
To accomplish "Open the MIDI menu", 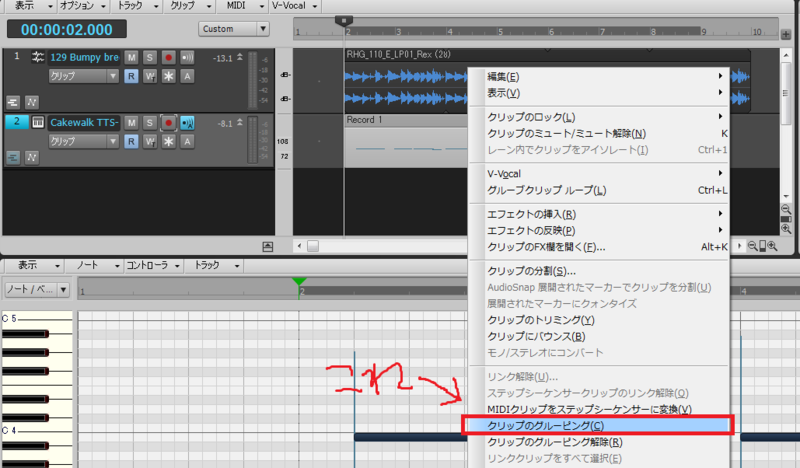I will point(243,6).
